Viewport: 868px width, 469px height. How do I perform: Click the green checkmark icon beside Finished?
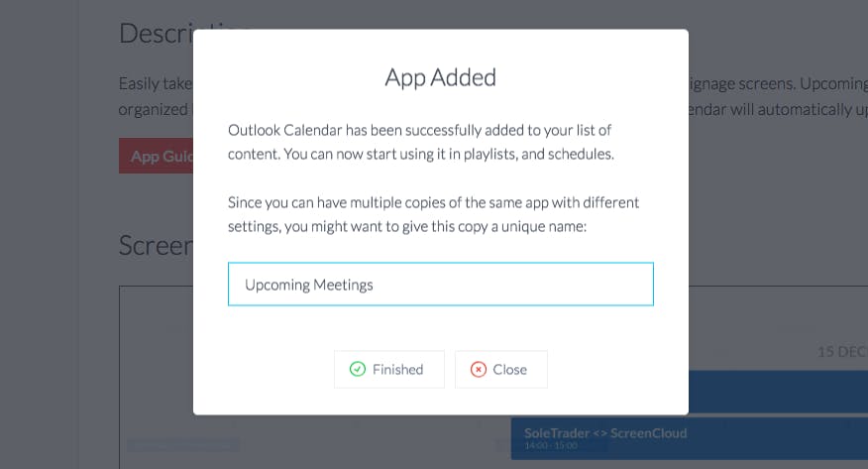tap(358, 369)
